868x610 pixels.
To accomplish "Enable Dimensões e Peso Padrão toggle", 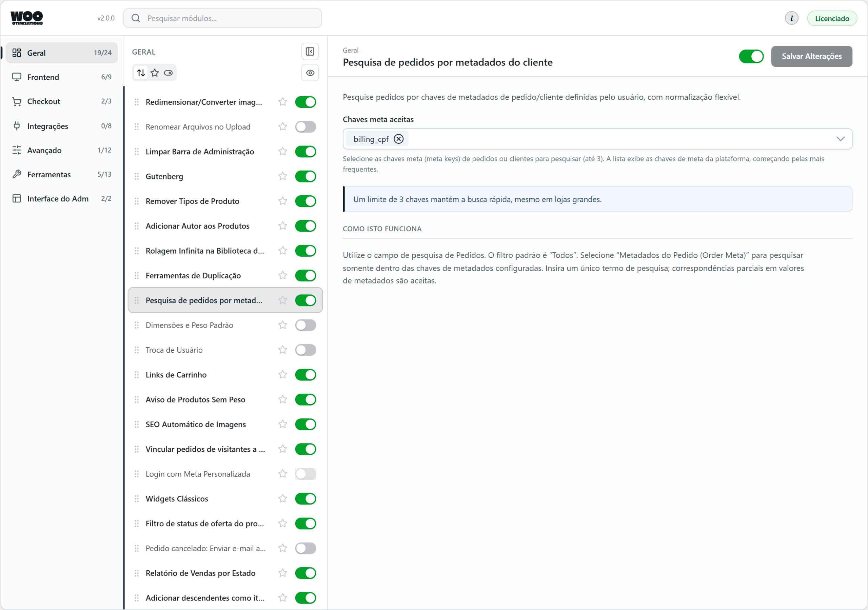I will [305, 325].
